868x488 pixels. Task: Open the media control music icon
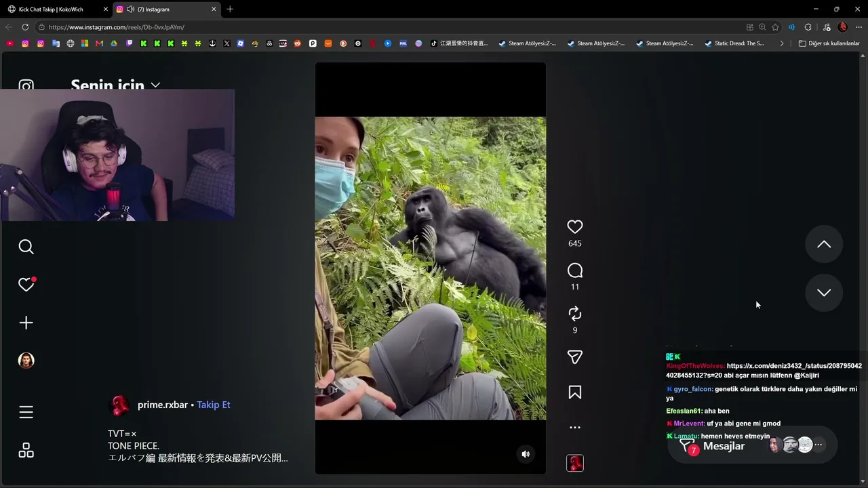coord(826,27)
